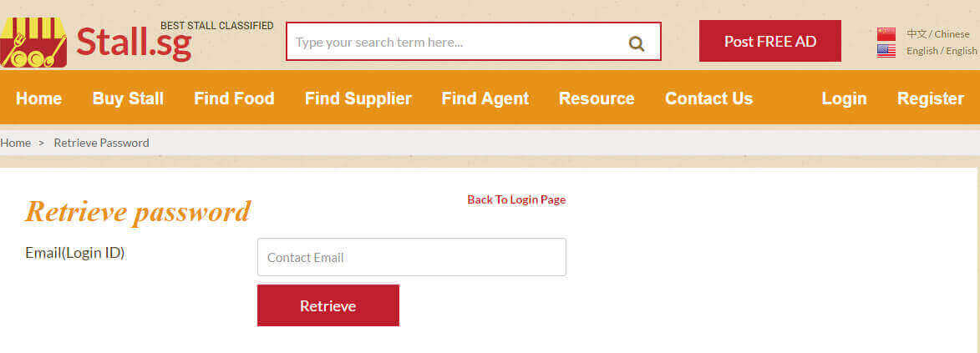Click the Contact Email input field
The image size is (980, 353).
click(412, 257)
